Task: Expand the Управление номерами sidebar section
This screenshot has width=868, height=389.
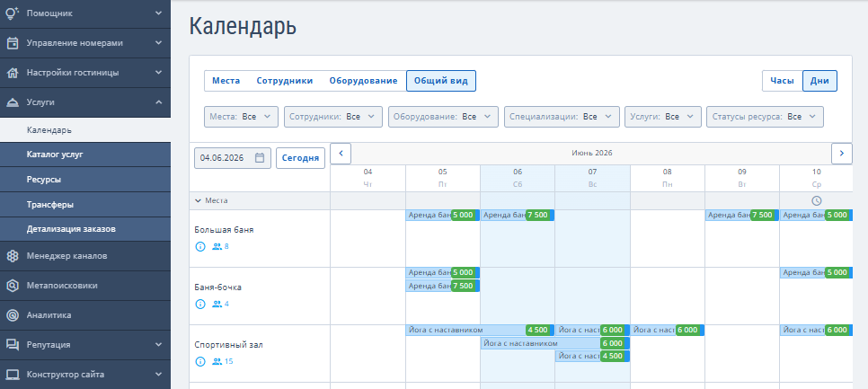Action: coord(159,43)
